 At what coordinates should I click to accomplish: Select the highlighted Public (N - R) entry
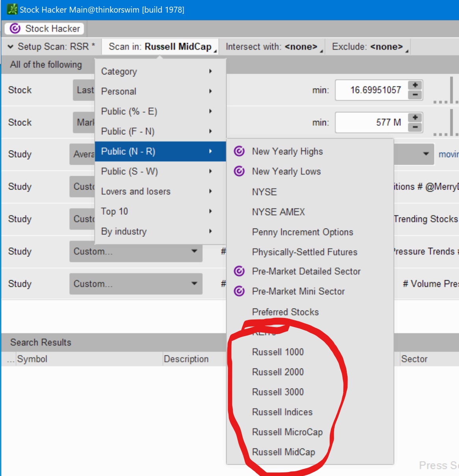(x=160, y=151)
